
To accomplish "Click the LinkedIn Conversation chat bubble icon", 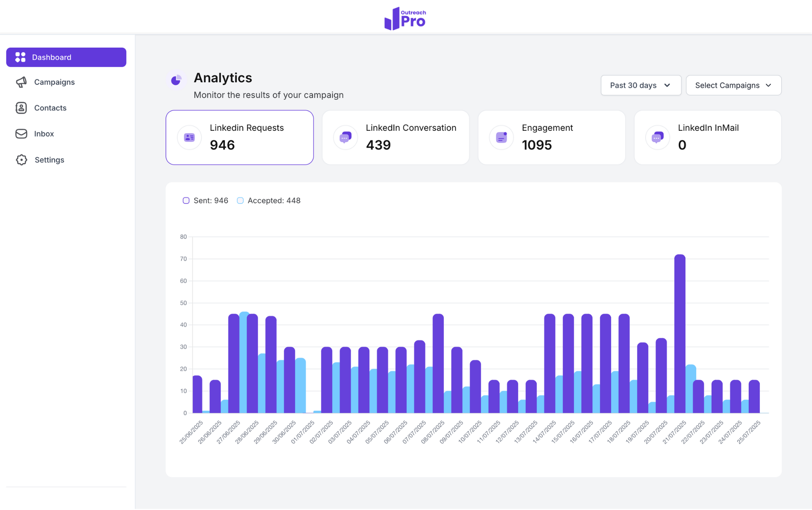I will [345, 137].
